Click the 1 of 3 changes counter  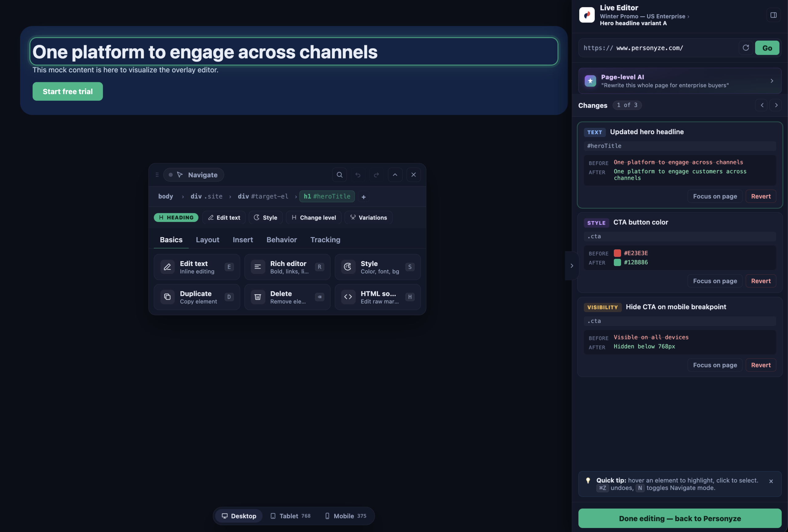[x=627, y=105]
